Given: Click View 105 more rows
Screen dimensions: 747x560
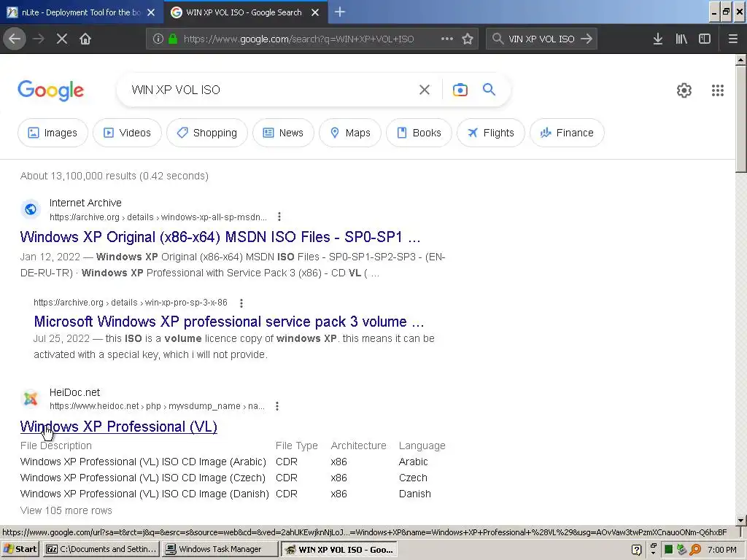Looking at the screenshot, I should click(x=66, y=510).
